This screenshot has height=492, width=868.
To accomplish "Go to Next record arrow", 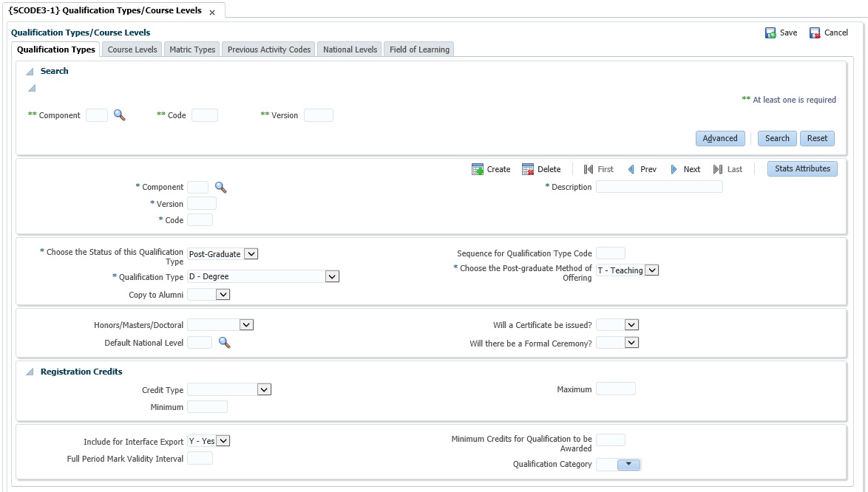I will [674, 169].
